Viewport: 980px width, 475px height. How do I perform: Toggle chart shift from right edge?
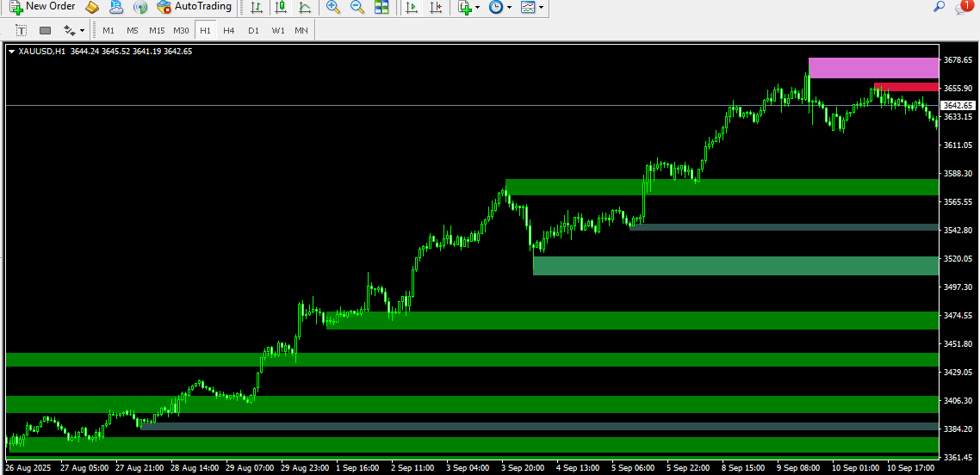[x=437, y=8]
